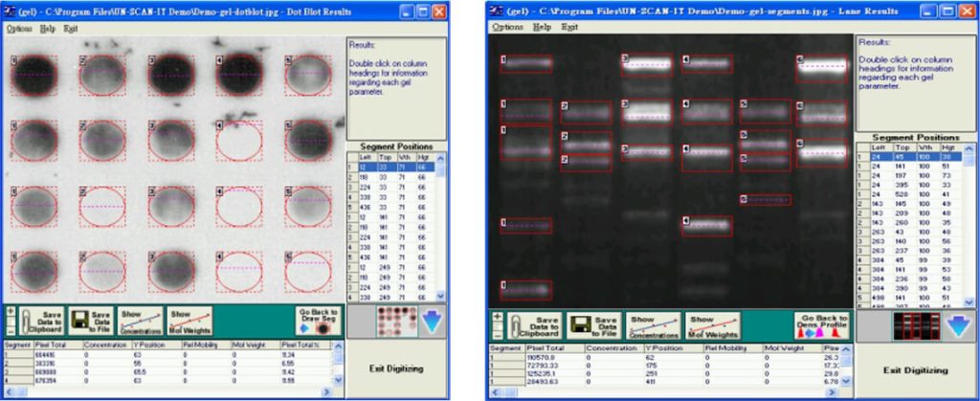The width and height of the screenshot is (980, 401).
Task: Click the plus zoom button in Lane Results window
Action: click(x=498, y=317)
